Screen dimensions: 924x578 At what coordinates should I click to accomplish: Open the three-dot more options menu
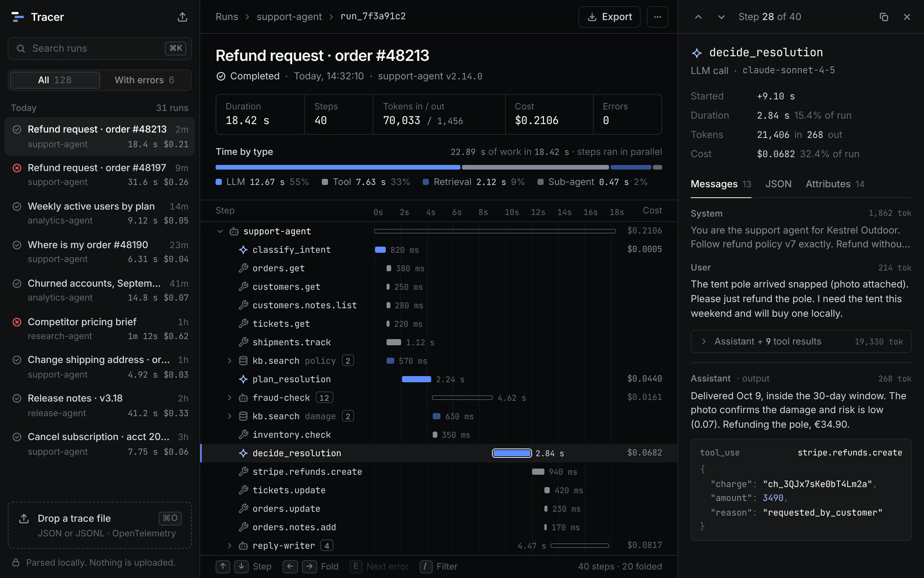tap(657, 17)
